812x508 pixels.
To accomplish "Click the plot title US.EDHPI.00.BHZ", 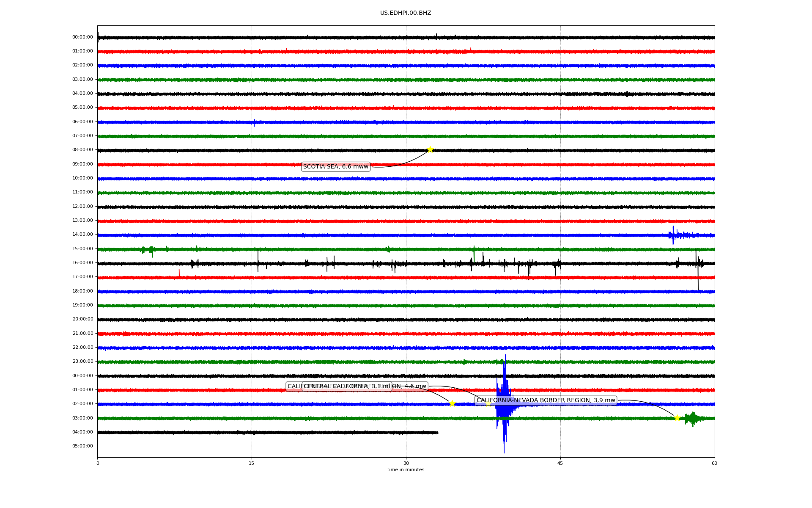I will click(x=406, y=13).
